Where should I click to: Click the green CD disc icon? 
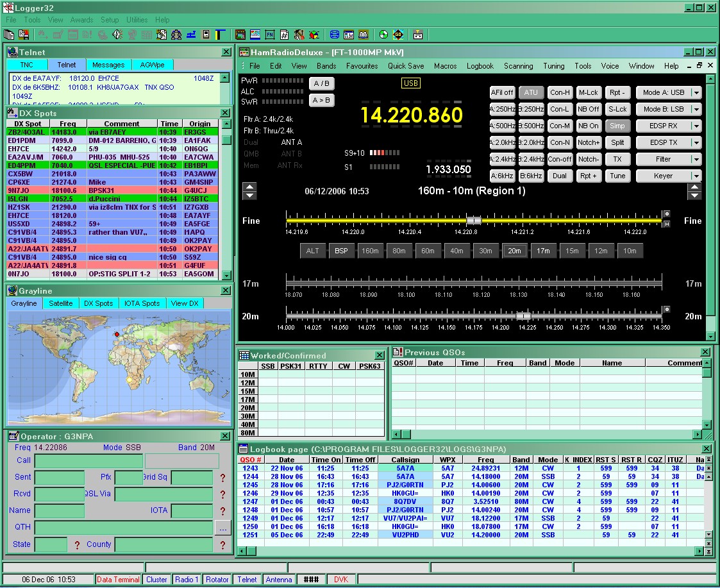pyautogui.click(x=384, y=35)
